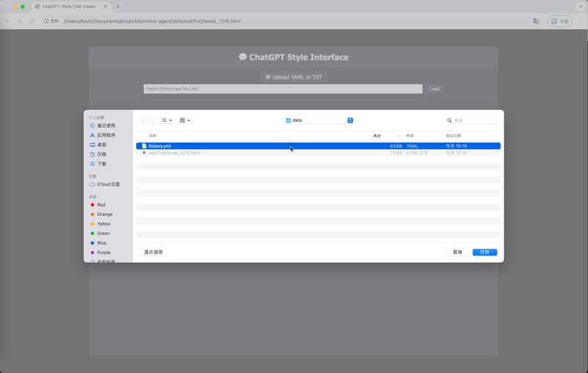Image resolution: width=588 pixels, height=373 pixels.
Task: Sort files by name column
Action: (x=153, y=136)
